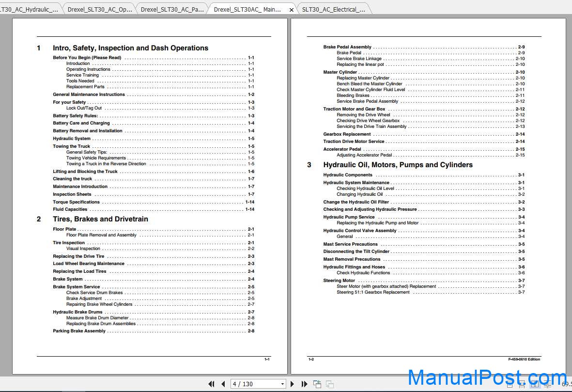
Task: Switch to single page layout
Action: [510, 384]
